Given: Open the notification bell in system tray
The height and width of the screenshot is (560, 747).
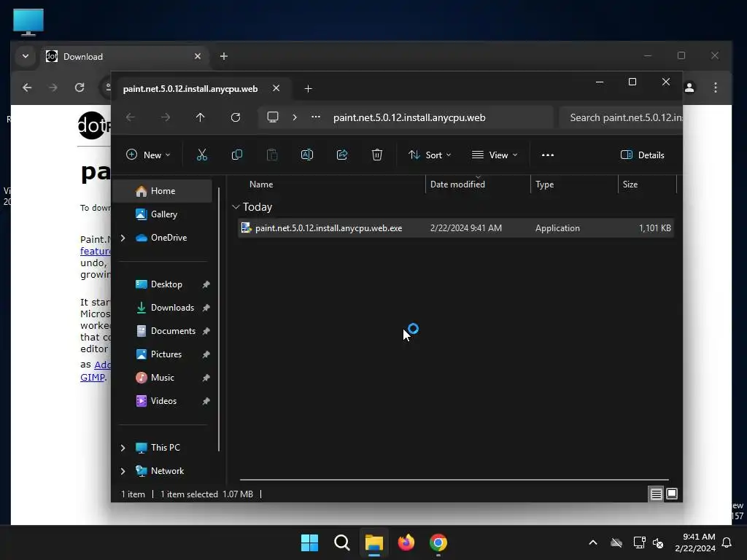Looking at the screenshot, I should click(727, 542).
